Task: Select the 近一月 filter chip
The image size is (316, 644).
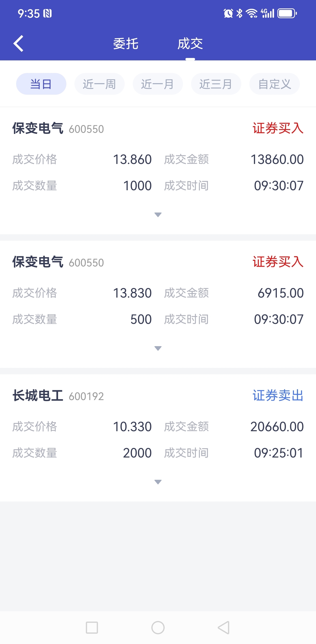Action: (158, 84)
